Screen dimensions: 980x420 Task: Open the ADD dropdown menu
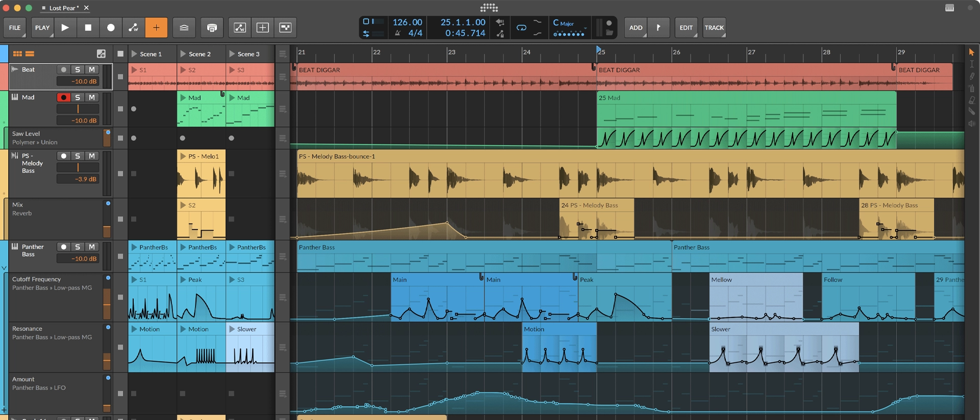[636, 28]
